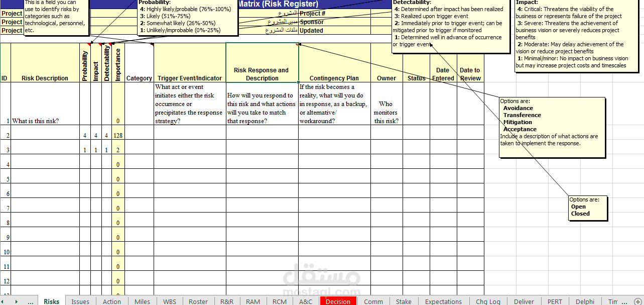Open the RCM sheet tab
This screenshot has height=305, width=644.
(280, 301)
